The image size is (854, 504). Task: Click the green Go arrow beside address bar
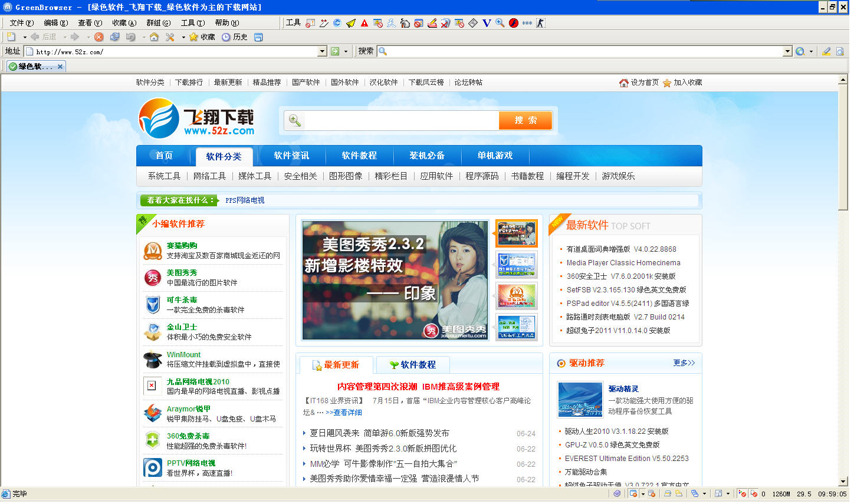335,51
